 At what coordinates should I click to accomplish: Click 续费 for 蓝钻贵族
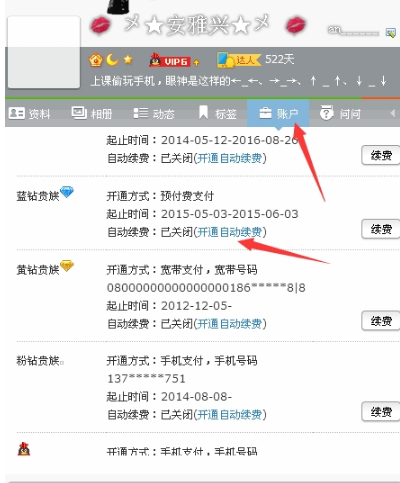click(381, 229)
